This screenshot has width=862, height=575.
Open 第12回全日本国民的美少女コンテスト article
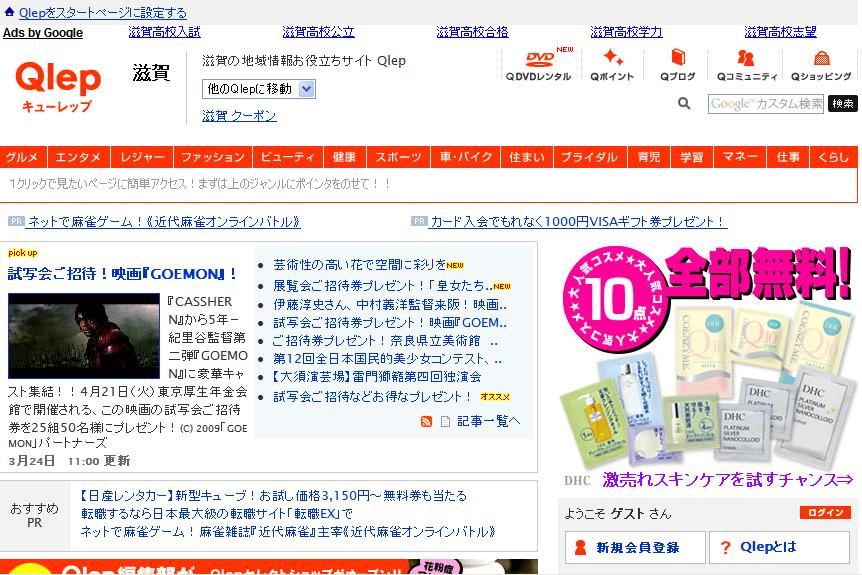point(387,359)
